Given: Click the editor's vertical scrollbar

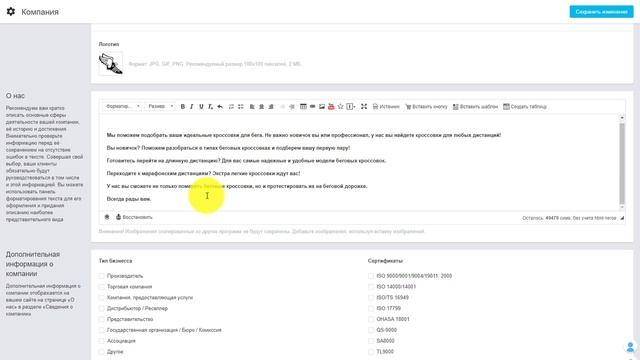Looking at the screenshot, I should tap(622, 163).
